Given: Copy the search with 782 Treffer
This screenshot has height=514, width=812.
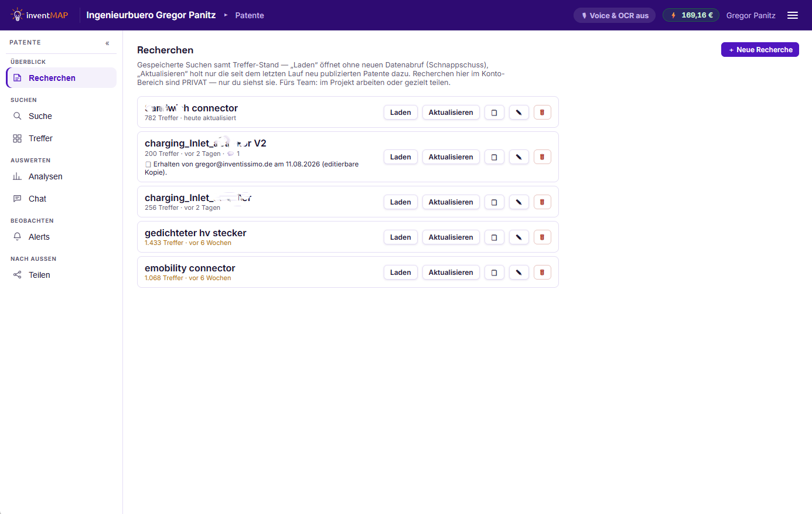Looking at the screenshot, I should click(494, 113).
